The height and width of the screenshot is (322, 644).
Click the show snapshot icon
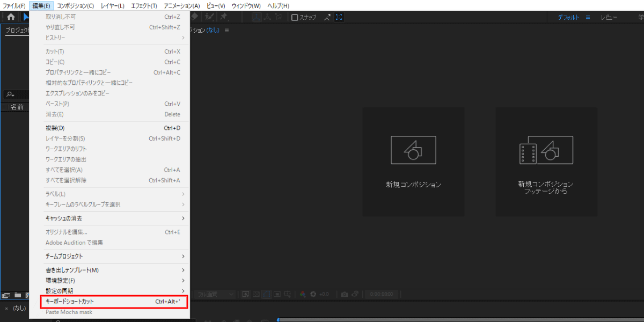click(355, 294)
